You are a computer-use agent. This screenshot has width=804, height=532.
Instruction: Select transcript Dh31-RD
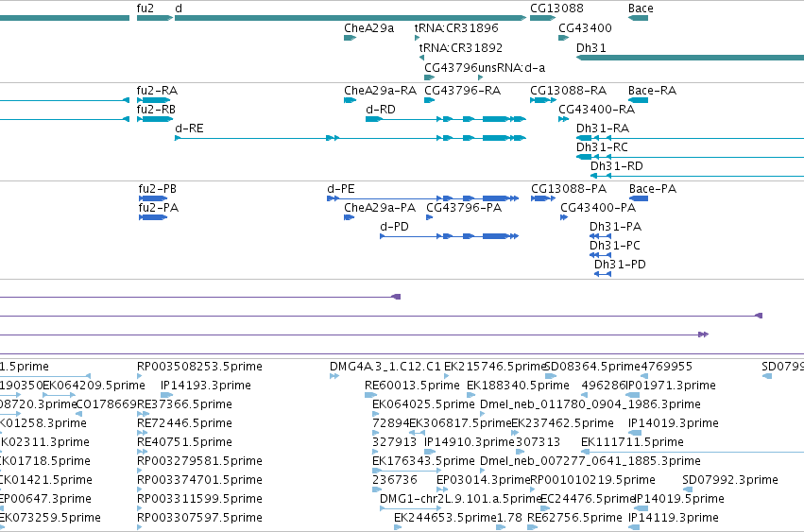tap(697, 176)
